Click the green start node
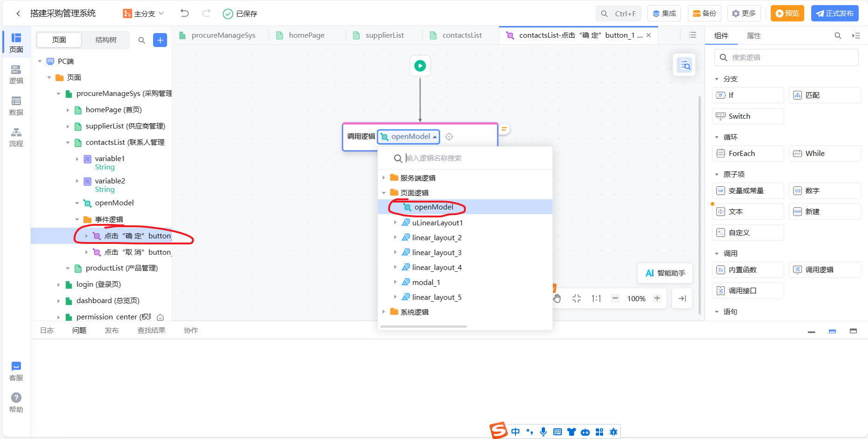Viewport: 868px width, 439px height. [x=420, y=66]
